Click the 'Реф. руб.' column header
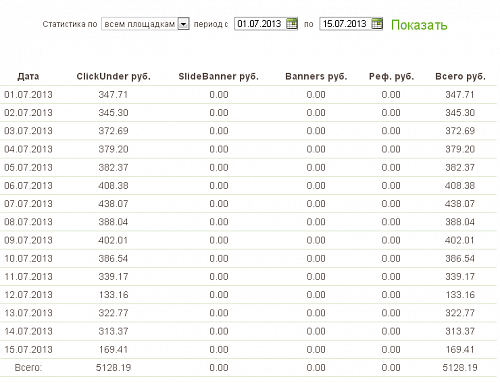 click(x=391, y=76)
